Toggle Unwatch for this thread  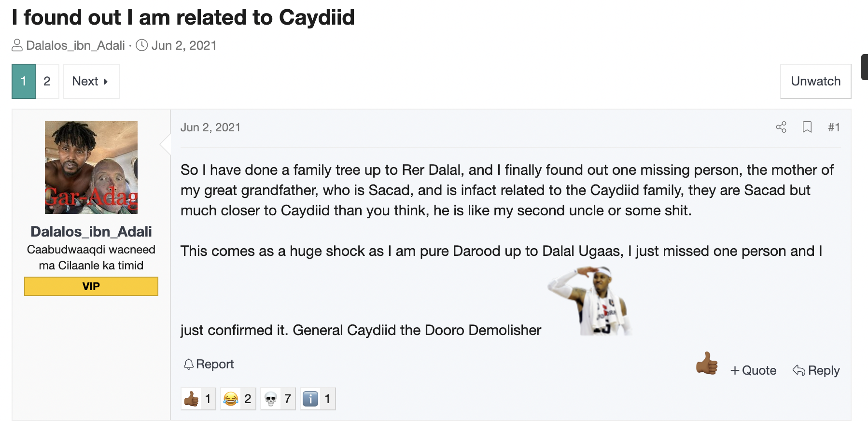[816, 81]
